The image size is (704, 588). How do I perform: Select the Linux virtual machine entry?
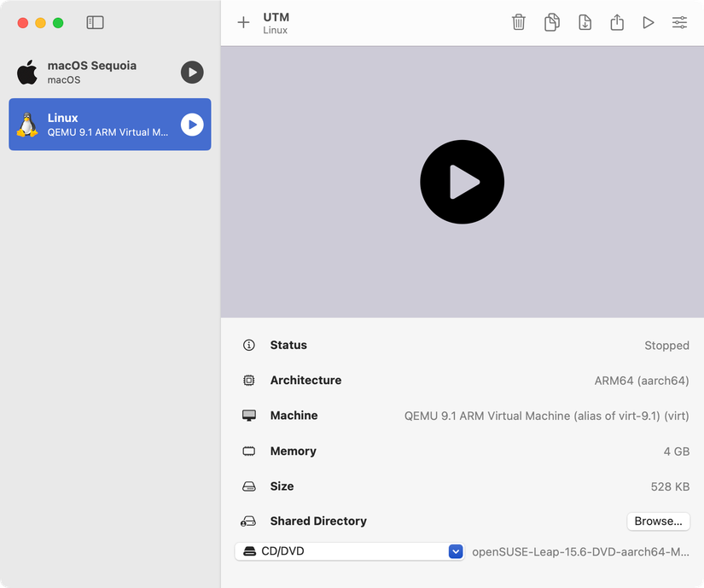[x=110, y=125]
